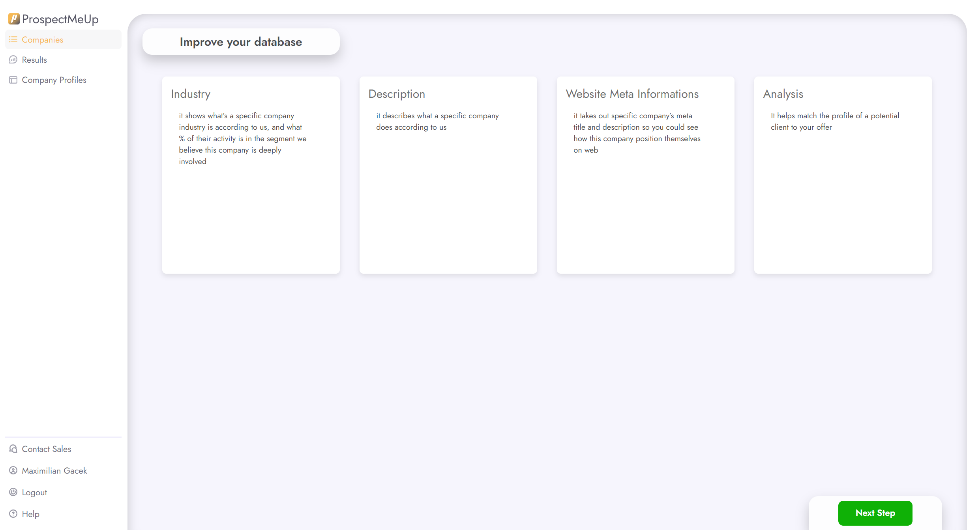The width and height of the screenshot is (980, 530).
Task: Open Maximilian Gacek account link
Action: click(x=54, y=470)
